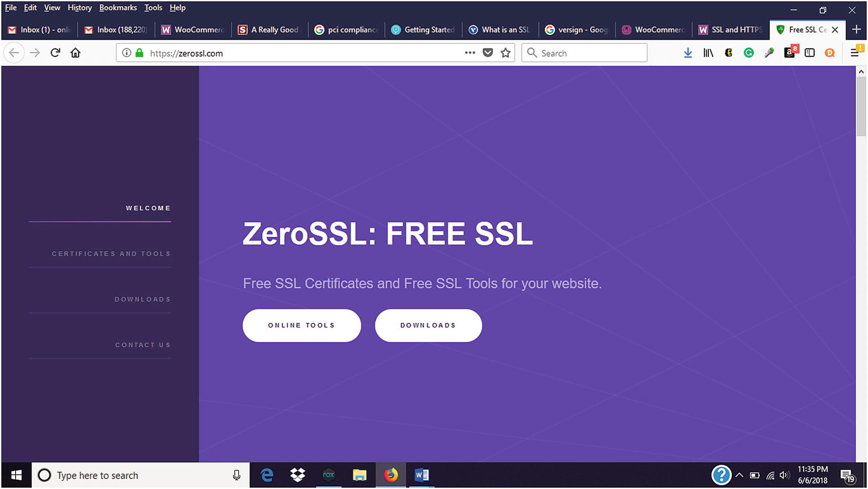Click the page vertical scrollbar thumb

pyautogui.click(x=861, y=107)
